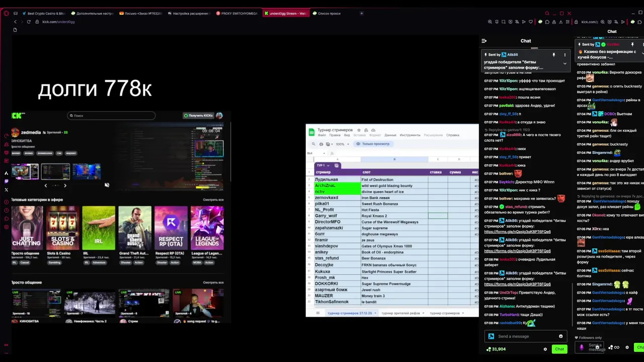
Task: Click the Только просмотр view-only button
Action: [x=373, y=144]
